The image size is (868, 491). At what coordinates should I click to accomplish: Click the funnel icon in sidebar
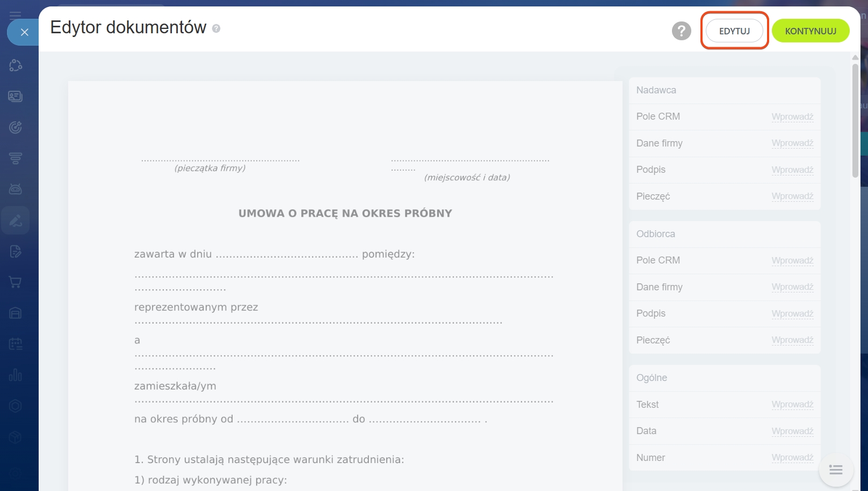16,158
